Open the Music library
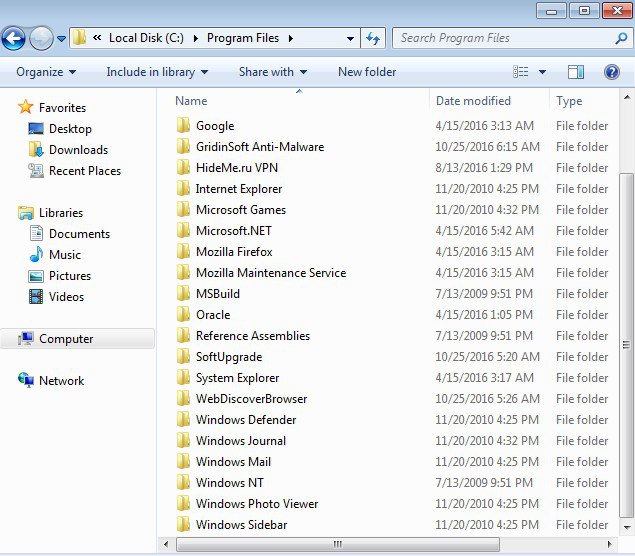 [64, 255]
